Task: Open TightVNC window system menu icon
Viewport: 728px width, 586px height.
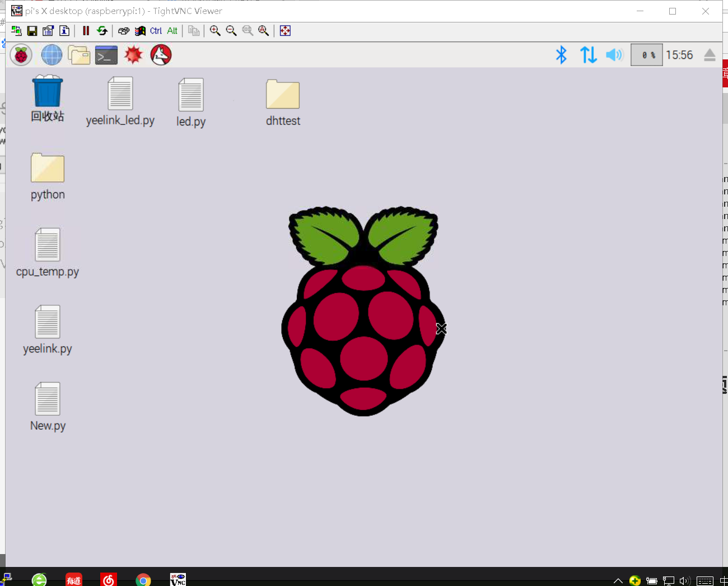Action: pos(17,11)
